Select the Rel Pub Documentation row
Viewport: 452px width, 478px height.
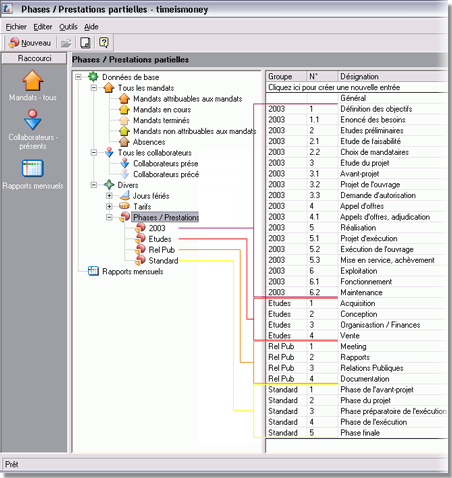[x=357, y=379]
